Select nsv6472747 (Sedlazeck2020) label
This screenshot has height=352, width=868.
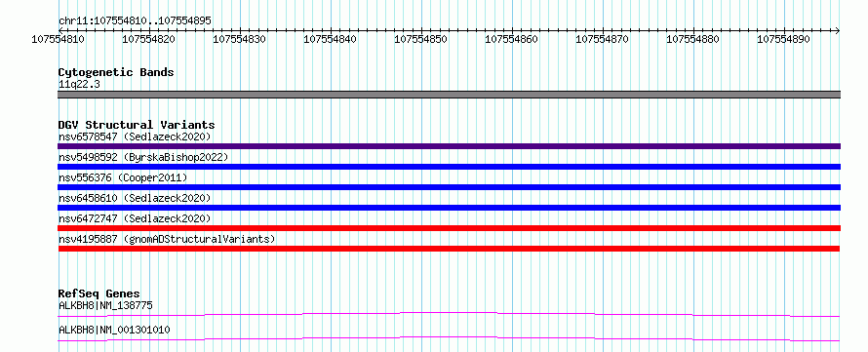pyautogui.click(x=135, y=218)
